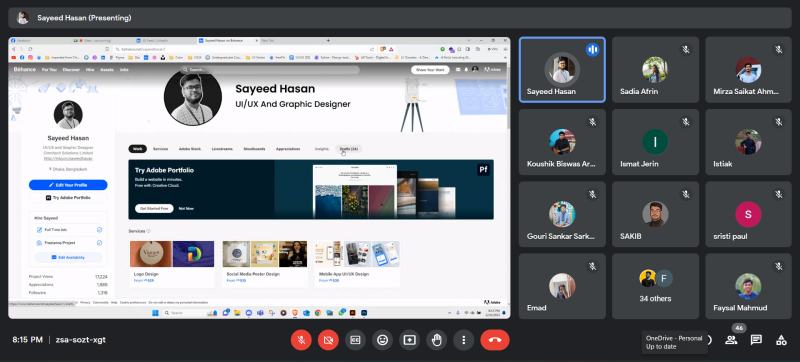Open the chat messages panel
The height and width of the screenshot is (362, 800).
[x=756, y=340]
